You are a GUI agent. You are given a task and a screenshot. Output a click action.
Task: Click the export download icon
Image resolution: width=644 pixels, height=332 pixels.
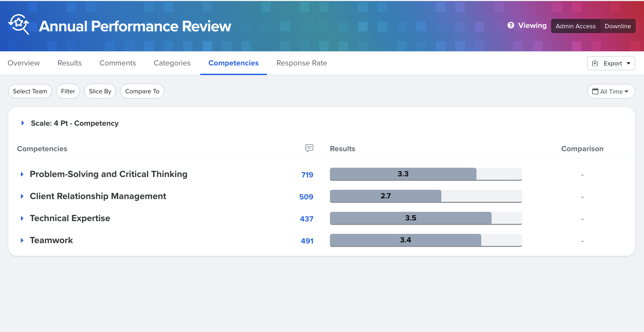coord(595,63)
